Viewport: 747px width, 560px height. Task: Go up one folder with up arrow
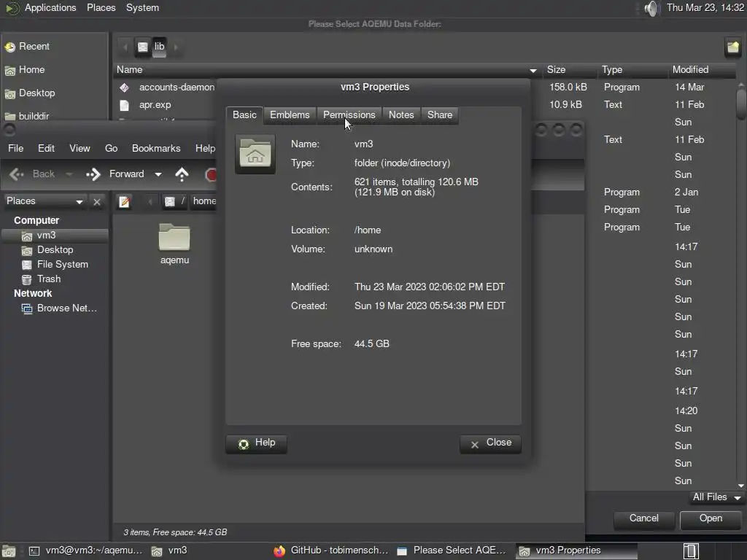(x=182, y=174)
